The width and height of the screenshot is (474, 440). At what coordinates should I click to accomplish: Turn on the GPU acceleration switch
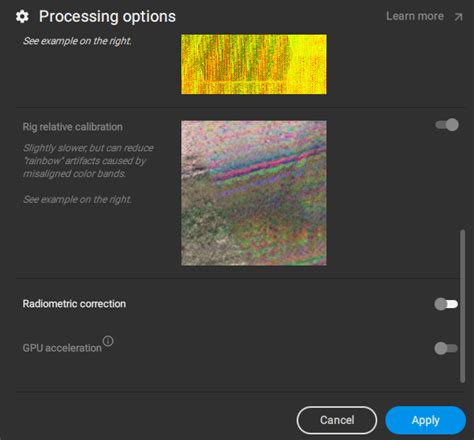446,348
